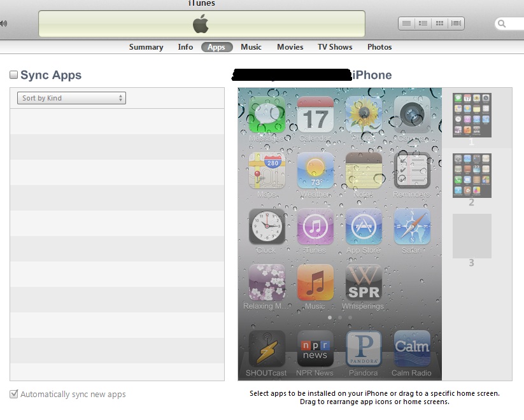524x420 pixels.
Task: Toggle Automatically sync new apps checkbox
Action: 14,394
